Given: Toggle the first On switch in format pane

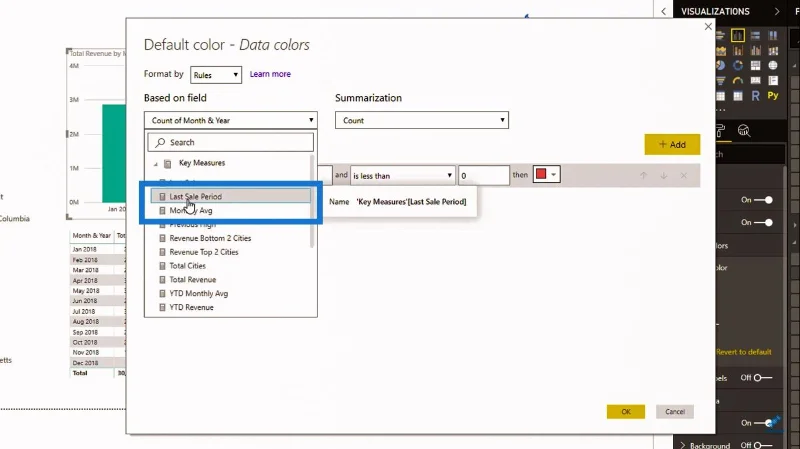Looking at the screenshot, I should [764, 200].
